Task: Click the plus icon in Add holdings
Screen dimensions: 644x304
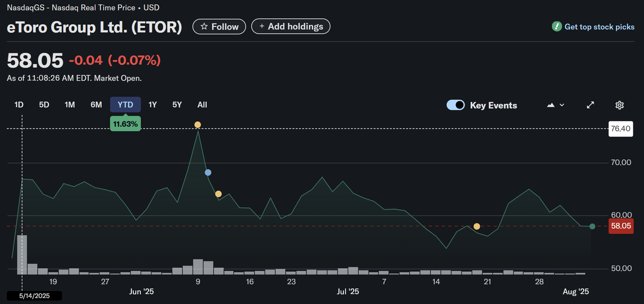Action: [x=262, y=26]
